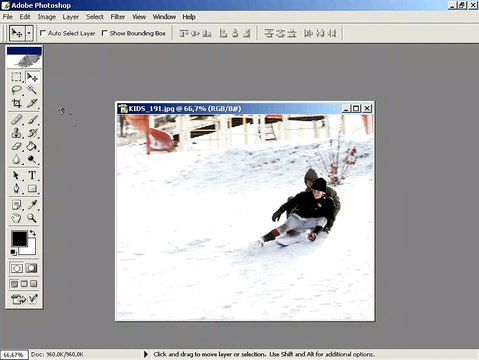Click Align Horizontal Centers button
The image size is (479, 360).
[x=235, y=33]
